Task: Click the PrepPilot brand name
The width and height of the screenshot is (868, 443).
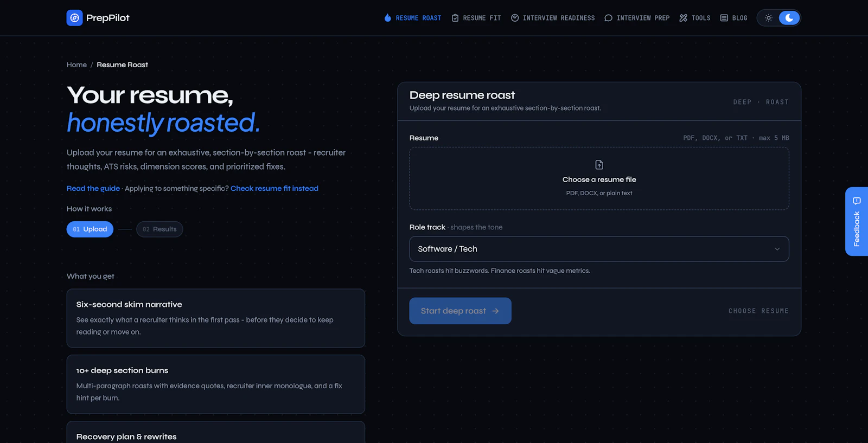Action: pyautogui.click(x=108, y=18)
